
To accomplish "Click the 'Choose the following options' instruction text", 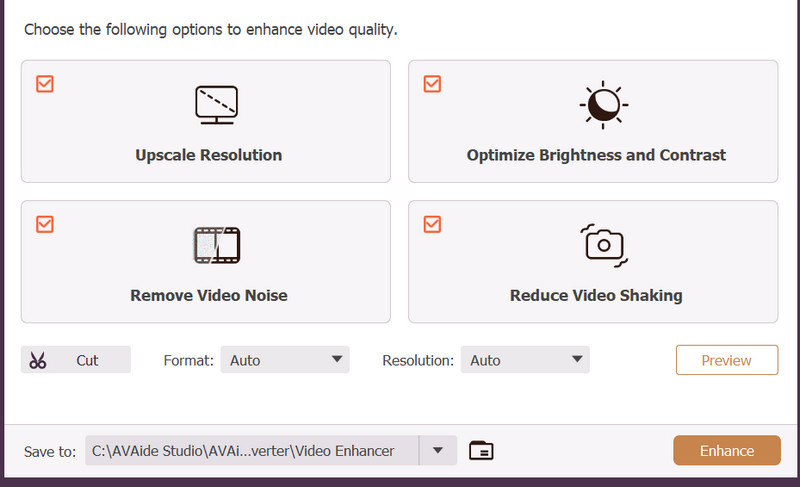I will (x=211, y=30).
